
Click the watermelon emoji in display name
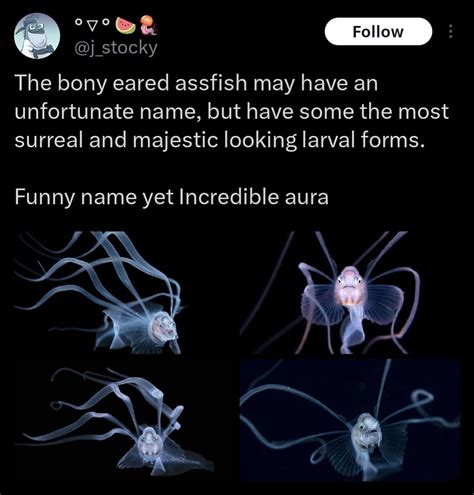click(x=125, y=26)
